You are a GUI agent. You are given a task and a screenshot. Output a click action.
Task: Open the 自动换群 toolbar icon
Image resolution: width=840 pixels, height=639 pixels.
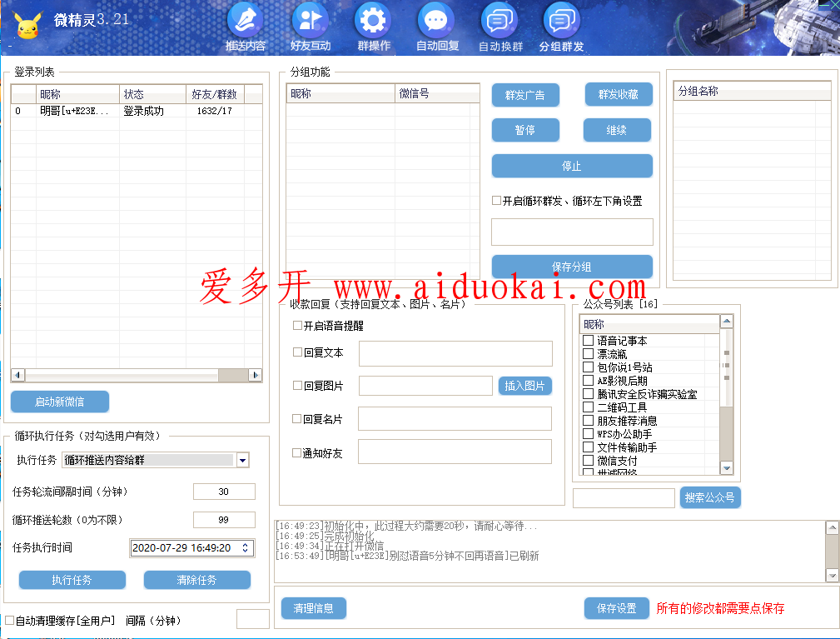pos(500,27)
